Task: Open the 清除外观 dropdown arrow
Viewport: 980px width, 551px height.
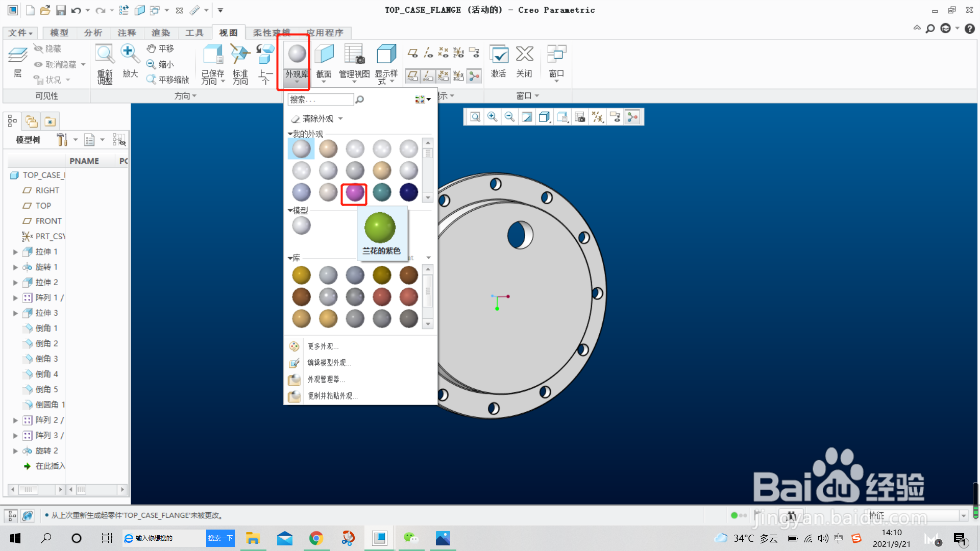Action: coord(340,119)
